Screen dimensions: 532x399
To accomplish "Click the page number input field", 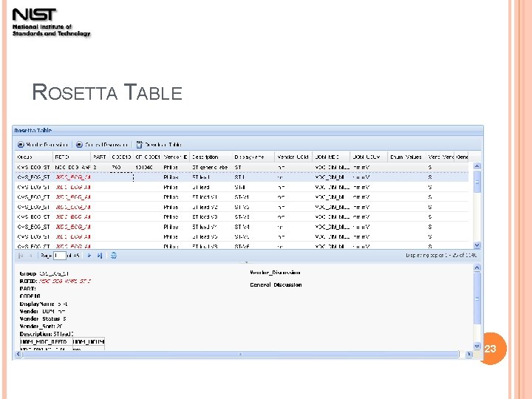I will pos(60,256).
